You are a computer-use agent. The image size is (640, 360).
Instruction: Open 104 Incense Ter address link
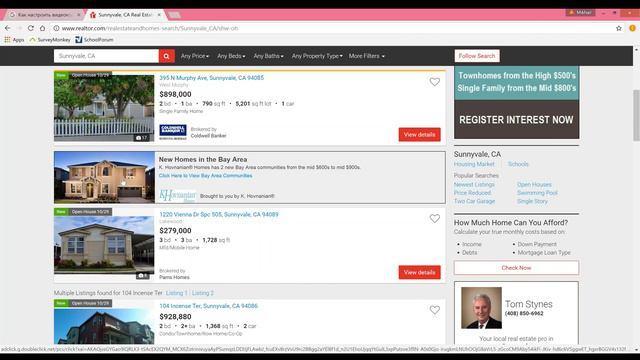click(x=209, y=306)
